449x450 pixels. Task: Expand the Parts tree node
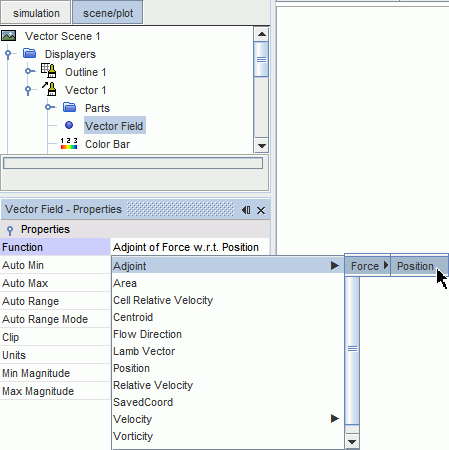[49, 107]
